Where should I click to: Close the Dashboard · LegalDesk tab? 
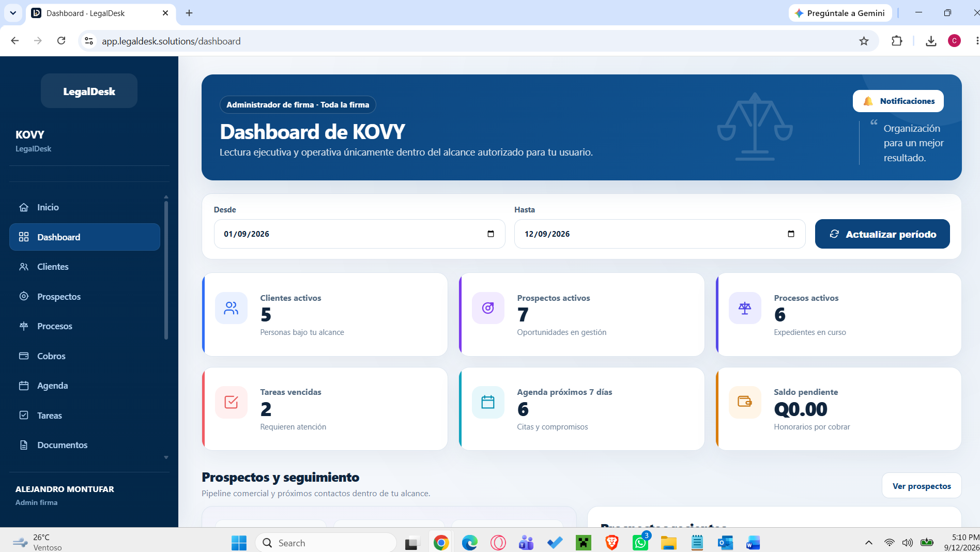(165, 13)
